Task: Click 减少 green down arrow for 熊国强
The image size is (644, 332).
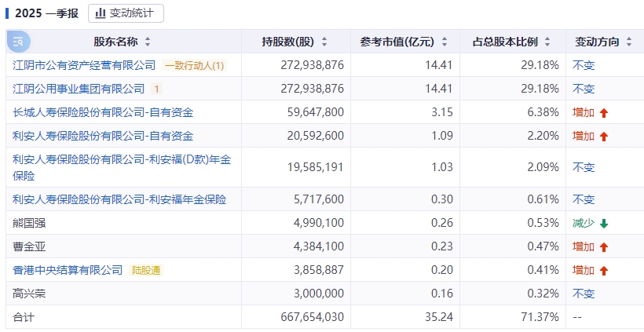Action: pos(603,224)
